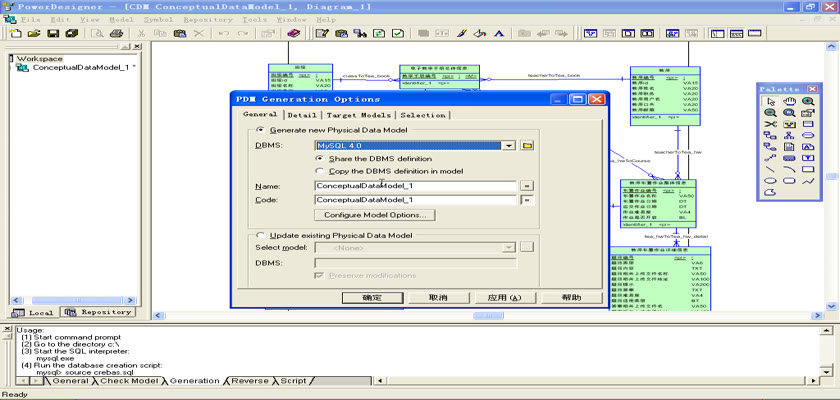Click the Save All toolbar icon
This screenshot has height=400, width=840.
[71, 33]
